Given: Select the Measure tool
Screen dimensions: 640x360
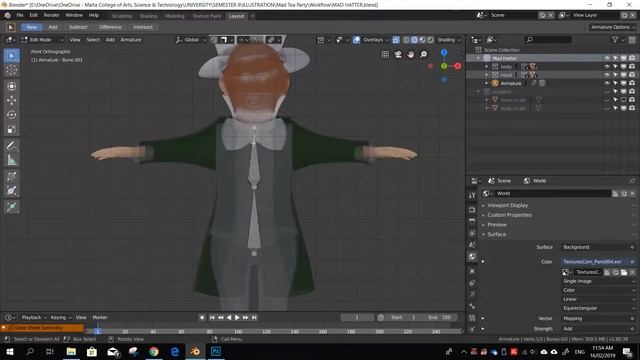Looking at the screenshot, I should pyautogui.click(x=11, y=161).
